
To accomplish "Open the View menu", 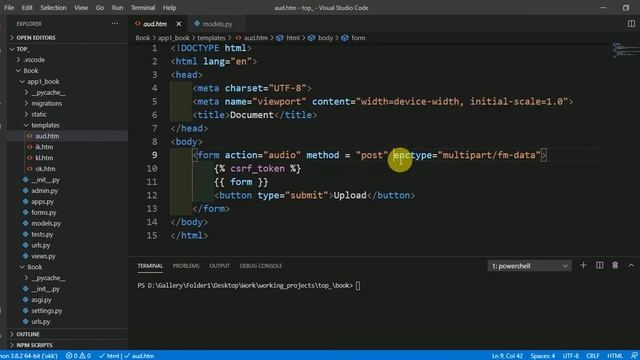I will click(81, 8).
